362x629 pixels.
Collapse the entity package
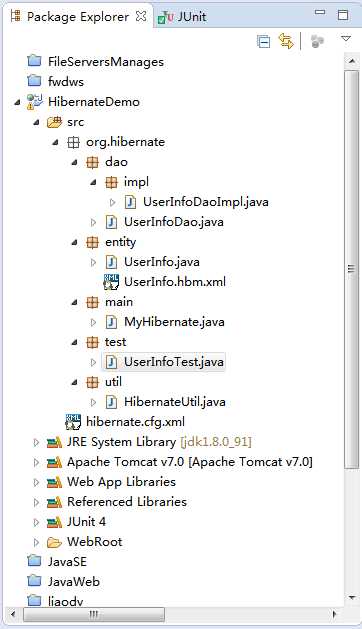[75, 242]
